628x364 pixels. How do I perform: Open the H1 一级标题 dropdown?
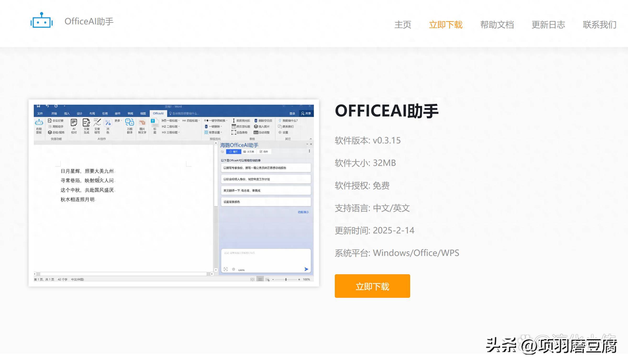[171, 121]
